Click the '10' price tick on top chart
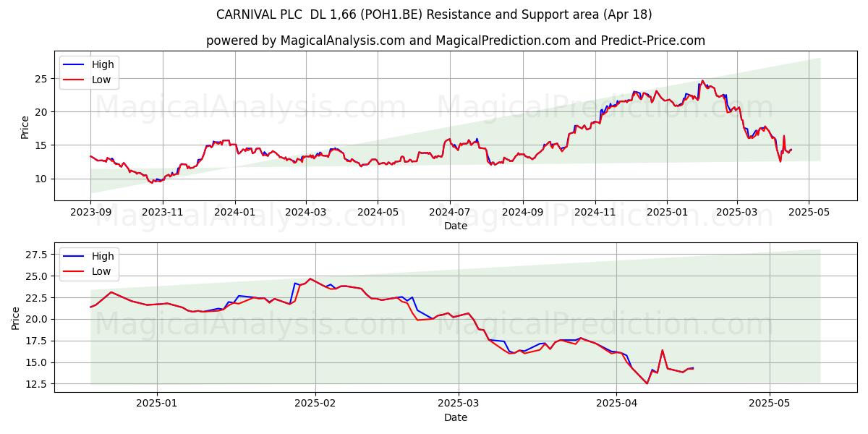The image size is (868, 434). click(x=42, y=179)
